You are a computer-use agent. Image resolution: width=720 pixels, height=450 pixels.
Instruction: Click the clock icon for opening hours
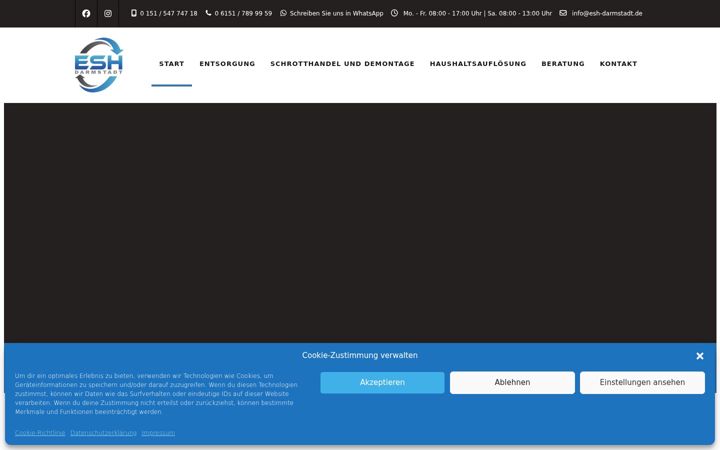[x=394, y=13]
